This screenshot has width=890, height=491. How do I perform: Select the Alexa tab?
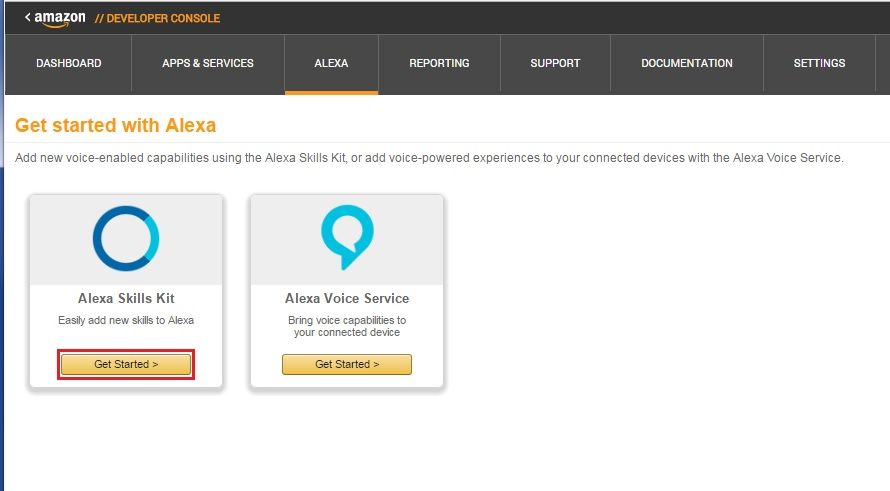[331, 63]
